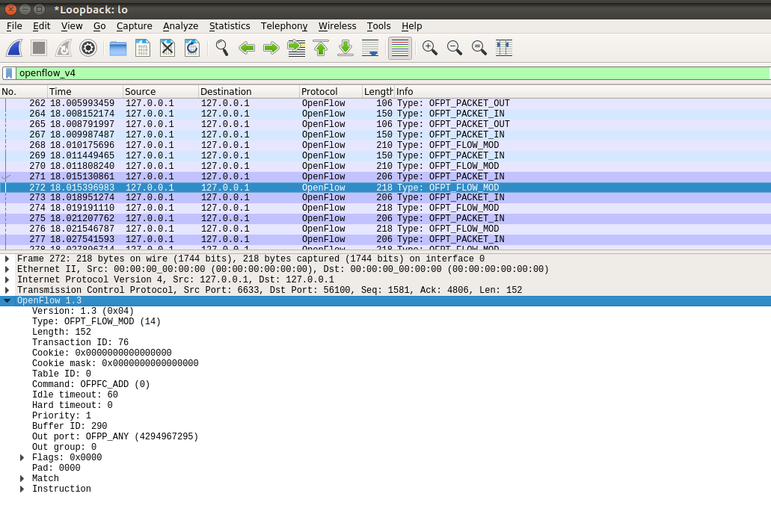Click the display filter bookmark button

[x=9, y=73]
